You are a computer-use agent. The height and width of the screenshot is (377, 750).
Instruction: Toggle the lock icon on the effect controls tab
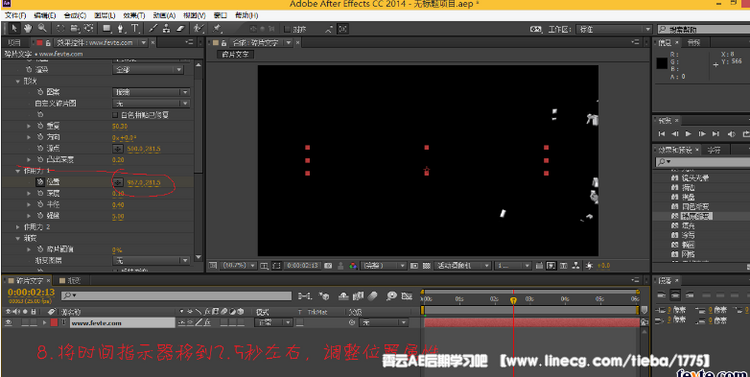[x=48, y=43]
